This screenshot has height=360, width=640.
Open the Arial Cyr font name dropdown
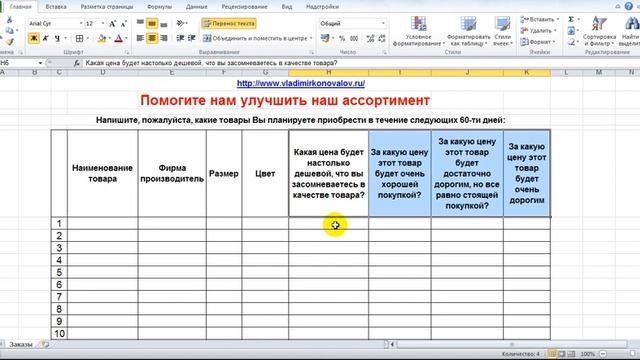point(81,24)
